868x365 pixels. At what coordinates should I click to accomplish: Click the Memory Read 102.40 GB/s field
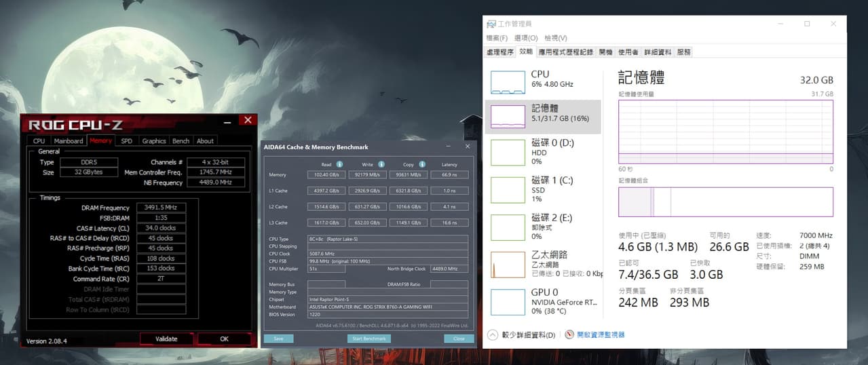[x=326, y=174]
